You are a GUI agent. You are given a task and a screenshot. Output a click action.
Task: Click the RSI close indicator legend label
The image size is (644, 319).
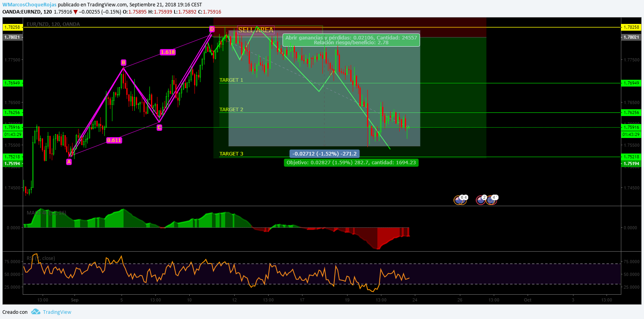pyautogui.click(x=41, y=258)
